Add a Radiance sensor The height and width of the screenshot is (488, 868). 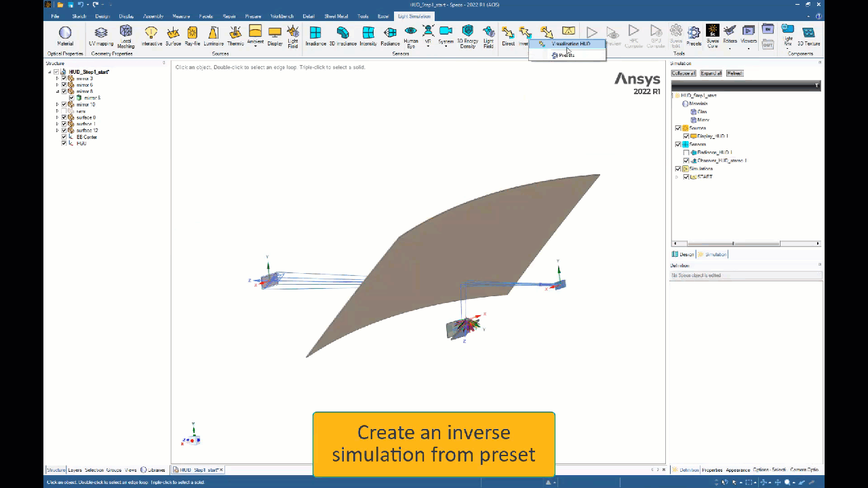(x=390, y=36)
